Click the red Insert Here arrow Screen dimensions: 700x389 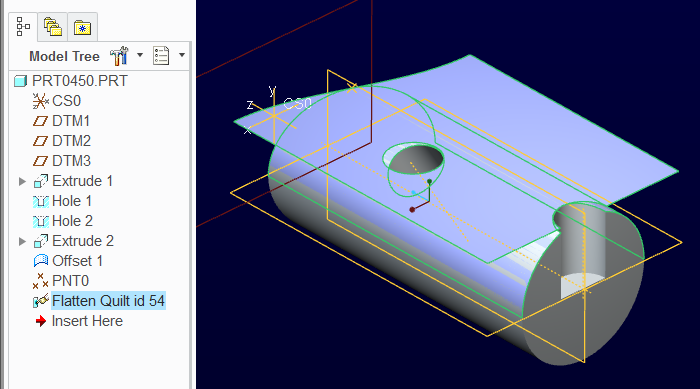click(41, 321)
